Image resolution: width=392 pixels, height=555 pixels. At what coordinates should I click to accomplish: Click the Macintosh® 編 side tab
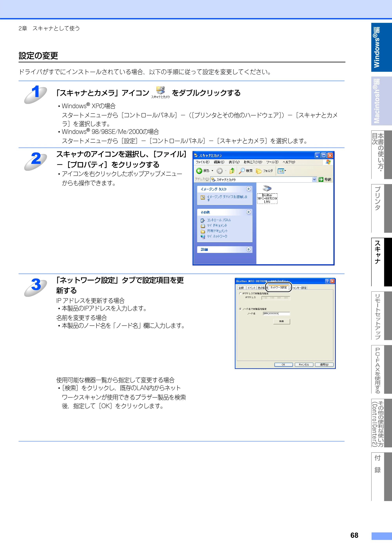(381, 101)
